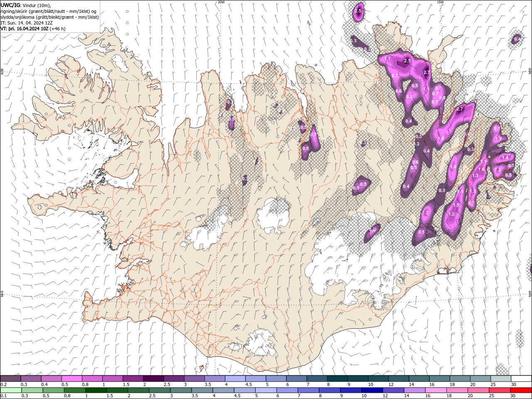Click the upper legend swatch for 2–2.5
This screenshot has height=399, width=532.
click(x=153, y=379)
